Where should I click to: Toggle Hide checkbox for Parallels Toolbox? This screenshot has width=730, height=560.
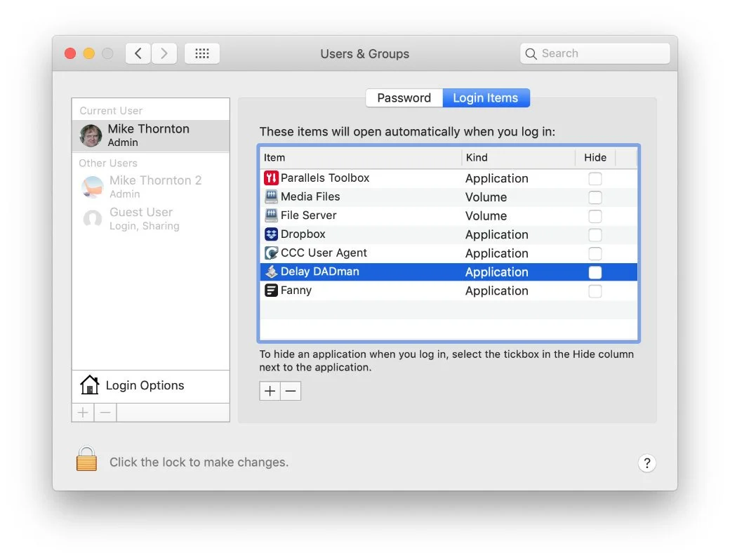[x=595, y=179]
